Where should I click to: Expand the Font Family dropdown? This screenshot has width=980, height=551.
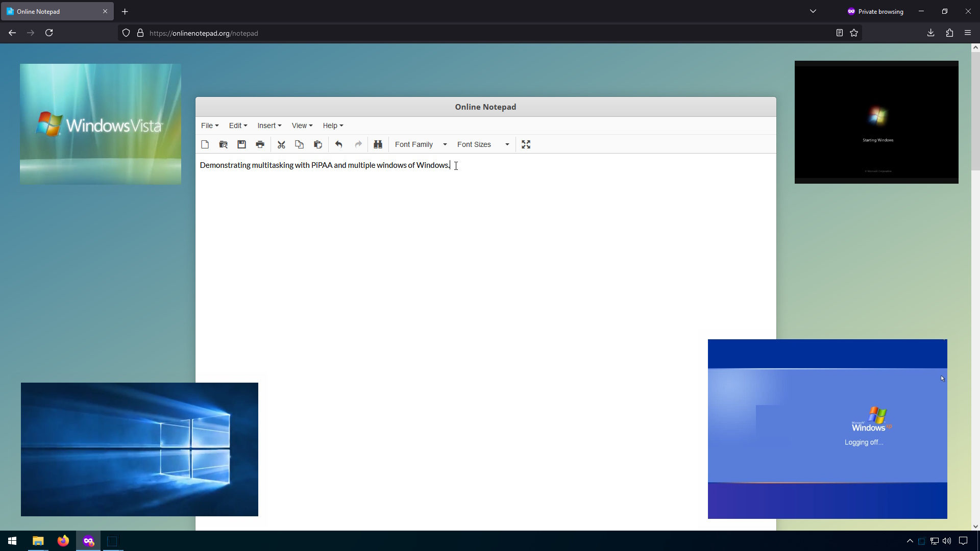coord(421,144)
